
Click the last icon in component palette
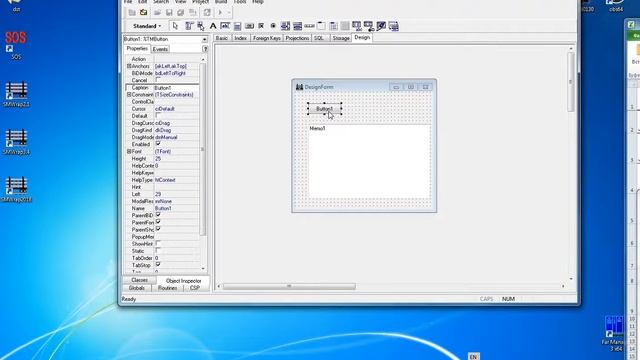click(x=393, y=26)
